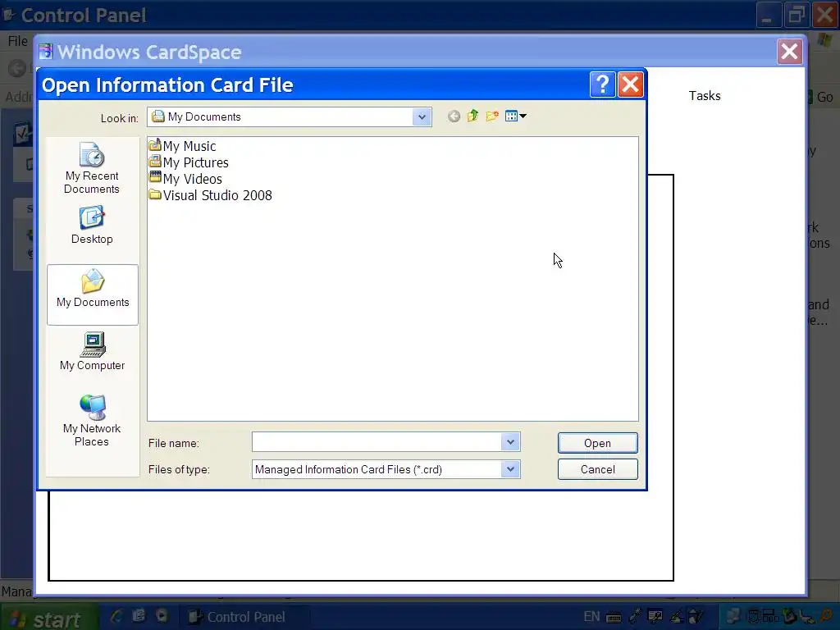Click the EN language indicator
The image size is (840, 630).
point(591,617)
